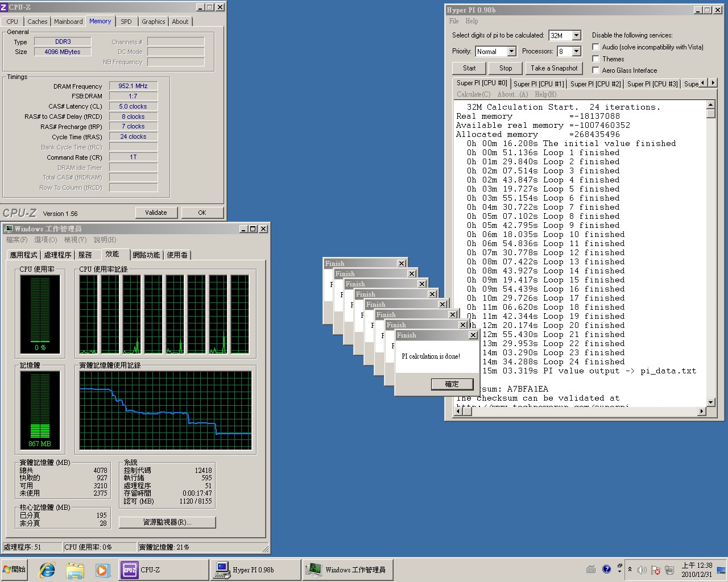Open the Mainboard tab in CPU-Z
Image resolution: width=728 pixels, height=582 pixels.
pyautogui.click(x=68, y=22)
